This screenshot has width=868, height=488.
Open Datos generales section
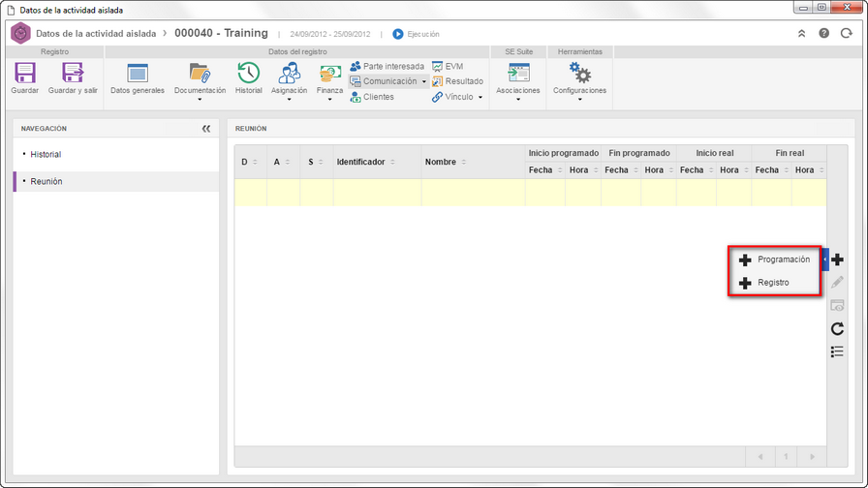(138, 78)
